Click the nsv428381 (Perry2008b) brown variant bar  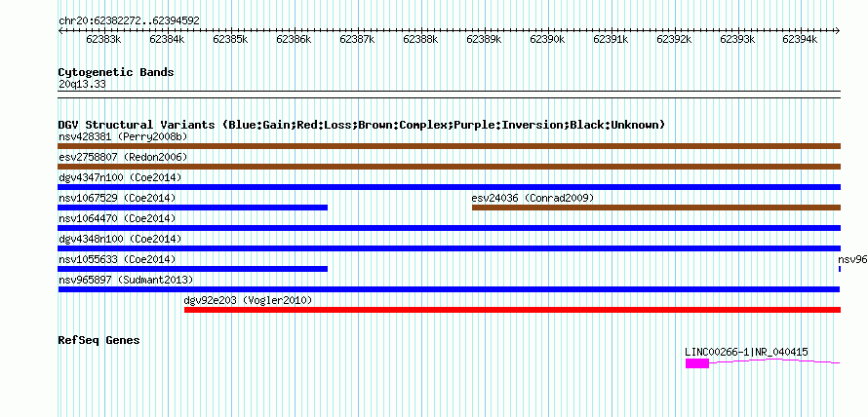click(x=449, y=146)
